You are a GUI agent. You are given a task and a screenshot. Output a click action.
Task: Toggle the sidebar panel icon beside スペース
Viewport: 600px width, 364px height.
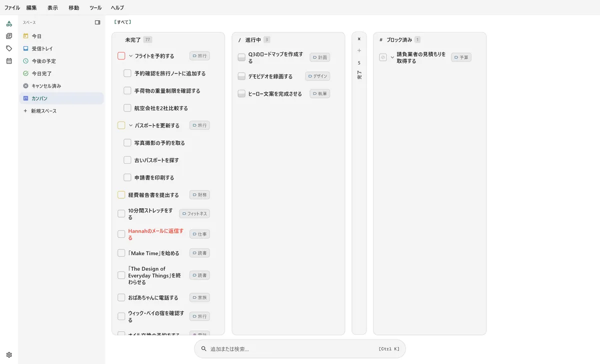(97, 22)
